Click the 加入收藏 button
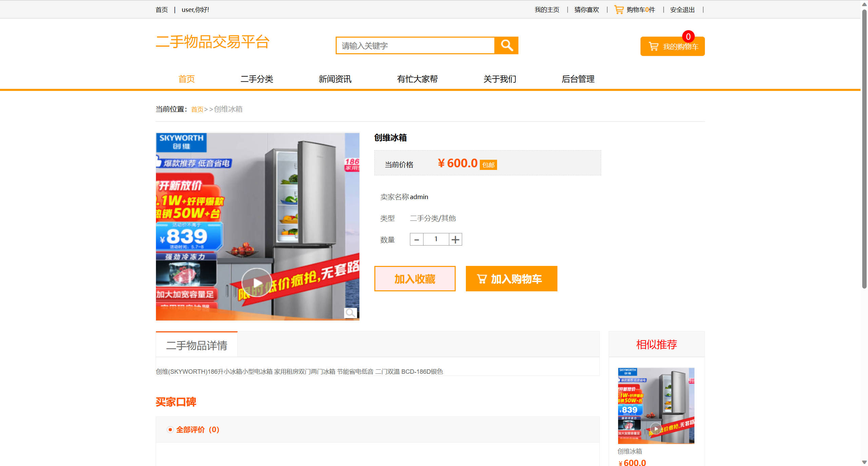Viewport: 868px width, 466px height. [415, 279]
